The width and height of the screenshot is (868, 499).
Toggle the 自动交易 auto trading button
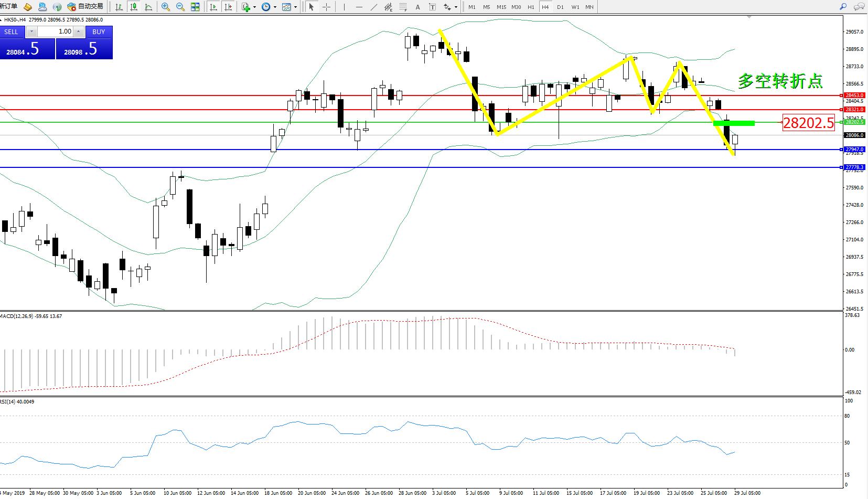click(85, 7)
